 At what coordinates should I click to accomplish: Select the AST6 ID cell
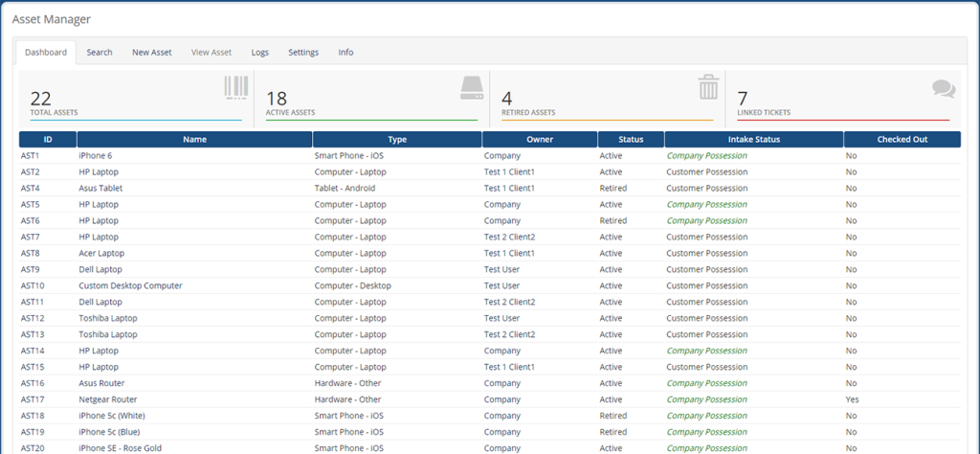30,220
